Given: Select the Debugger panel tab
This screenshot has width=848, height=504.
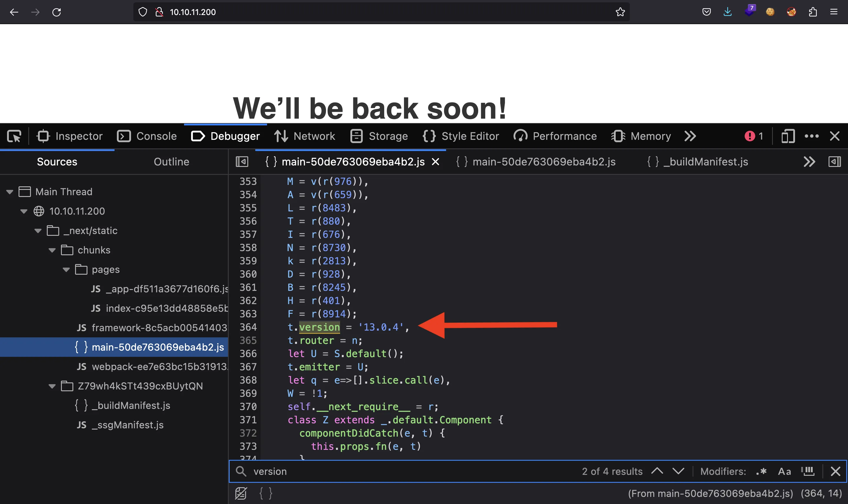Looking at the screenshot, I should pos(226,136).
